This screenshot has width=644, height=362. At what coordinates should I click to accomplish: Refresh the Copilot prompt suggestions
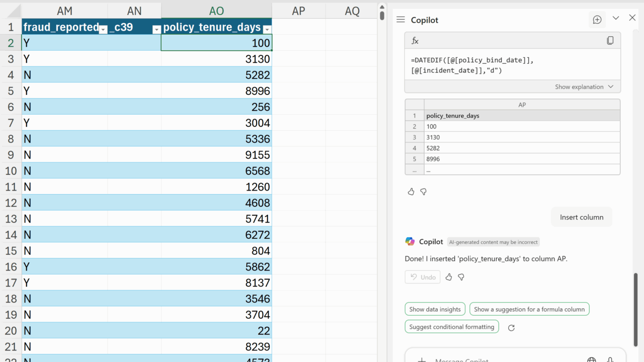point(511,327)
